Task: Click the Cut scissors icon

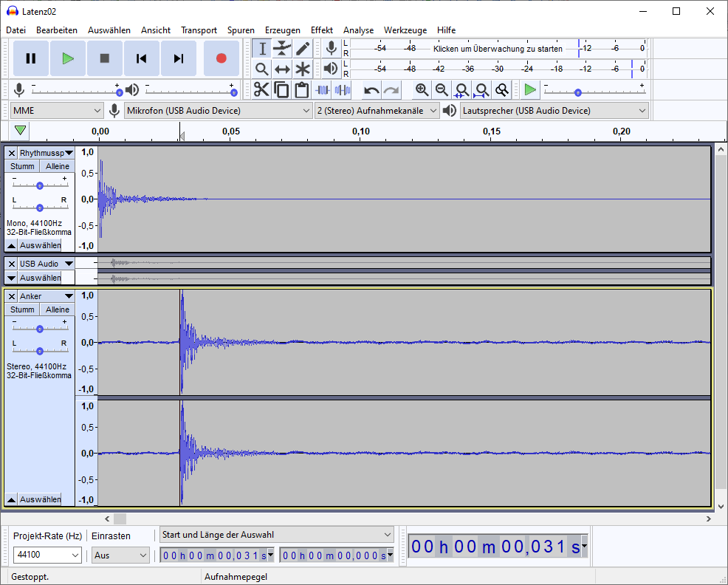Action: click(261, 90)
